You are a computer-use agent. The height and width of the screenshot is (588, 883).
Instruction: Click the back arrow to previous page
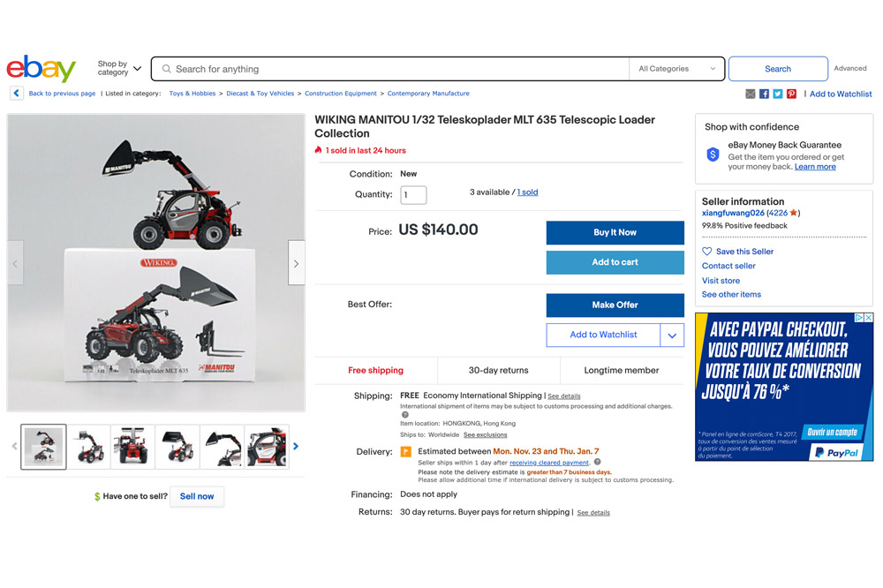tap(16, 94)
